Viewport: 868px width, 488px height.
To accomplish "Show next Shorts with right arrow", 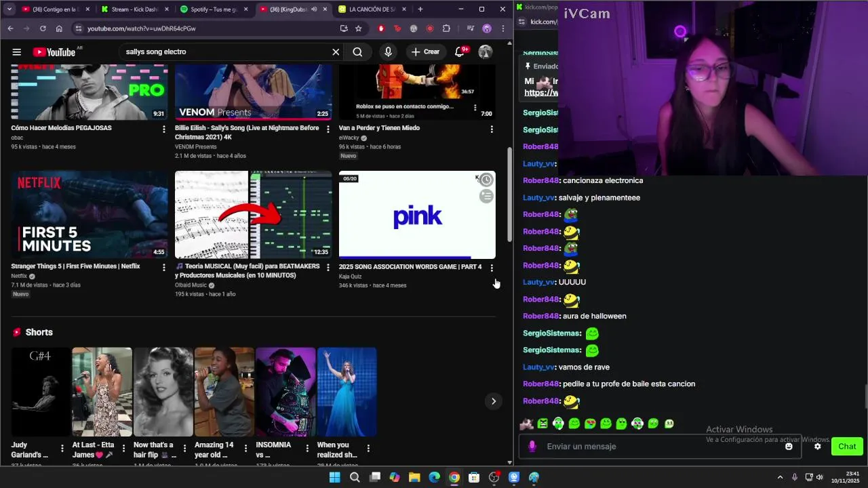I will tap(494, 401).
